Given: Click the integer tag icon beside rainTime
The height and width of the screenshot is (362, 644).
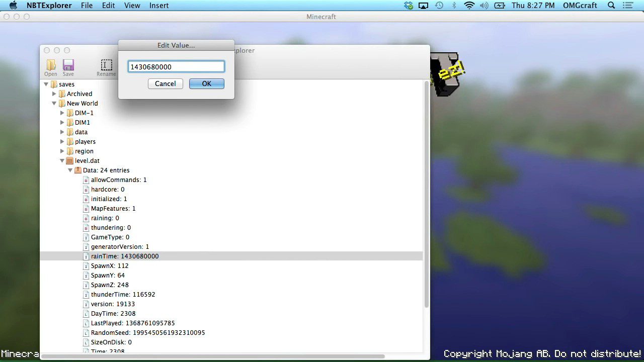Looking at the screenshot, I should 86,256.
